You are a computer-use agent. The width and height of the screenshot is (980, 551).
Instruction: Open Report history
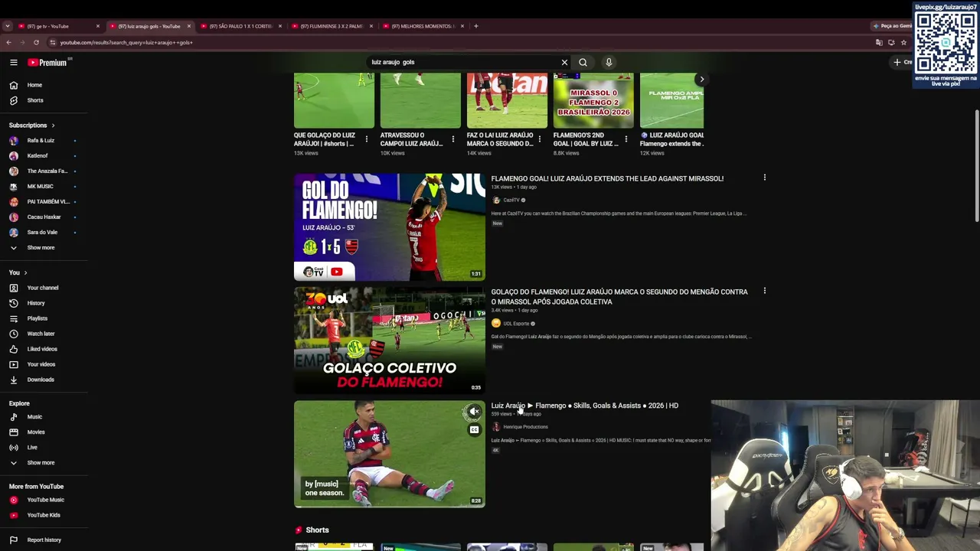pos(43,540)
